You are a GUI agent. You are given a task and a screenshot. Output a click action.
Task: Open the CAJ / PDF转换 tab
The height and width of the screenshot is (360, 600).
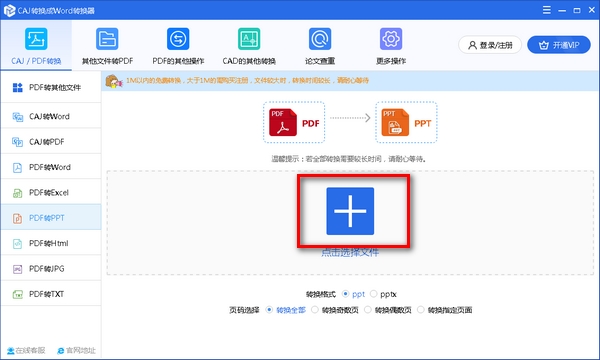tap(36, 46)
